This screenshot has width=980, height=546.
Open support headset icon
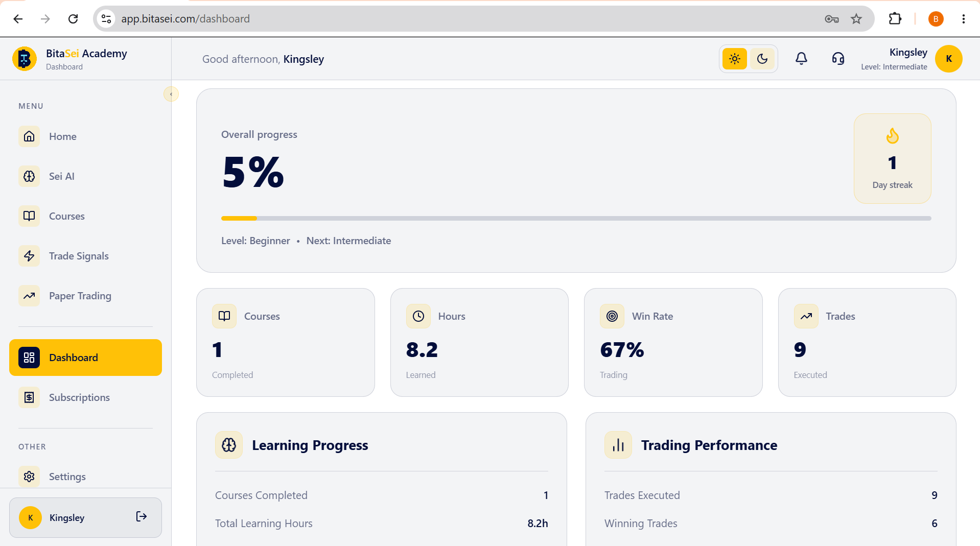pyautogui.click(x=838, y=59)
